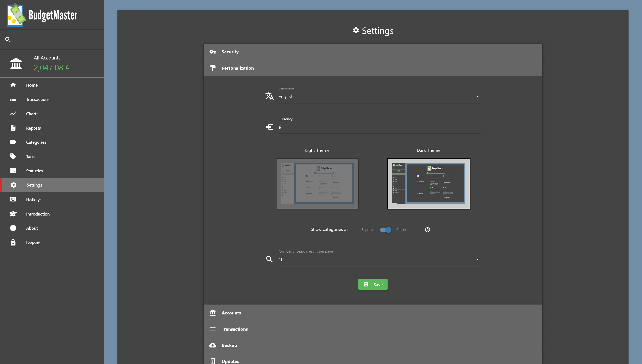Toggle the Squares/Circles category switch

pos(385,230)
